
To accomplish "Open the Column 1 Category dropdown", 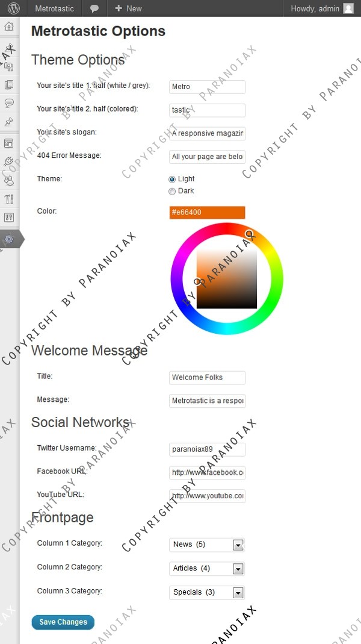I will [207, 545].
